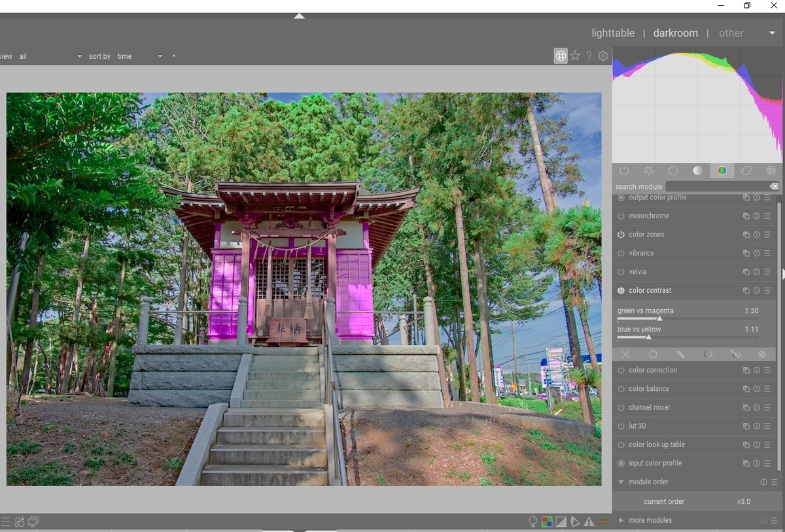785x532 pixels.
Task: Show correction modules group tab
Action: point(746,171)
